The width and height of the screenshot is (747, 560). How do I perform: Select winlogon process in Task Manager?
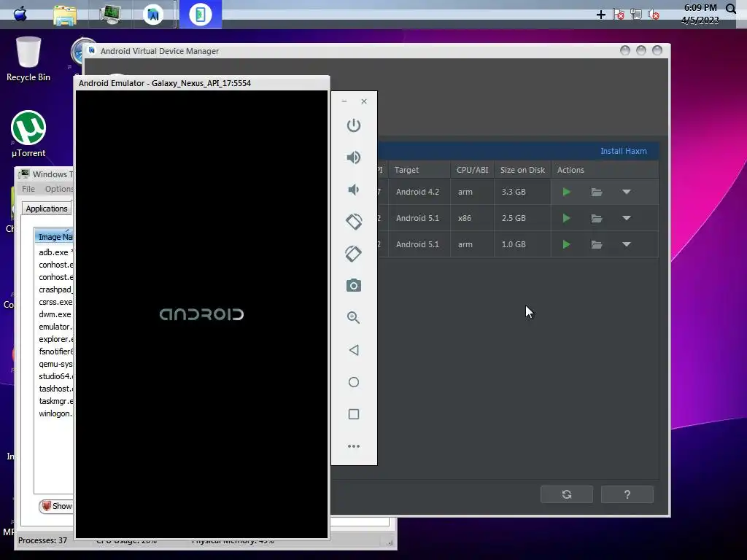click(x=55, y=413)
